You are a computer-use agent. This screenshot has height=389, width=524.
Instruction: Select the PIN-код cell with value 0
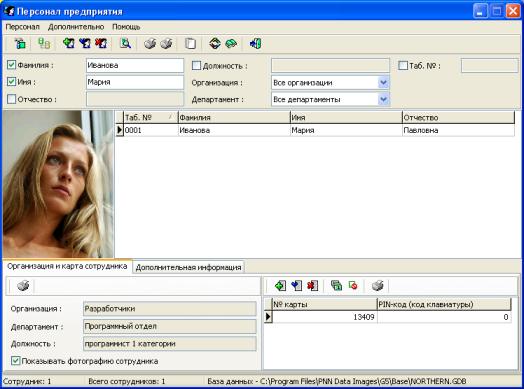(x=444, y=317)
